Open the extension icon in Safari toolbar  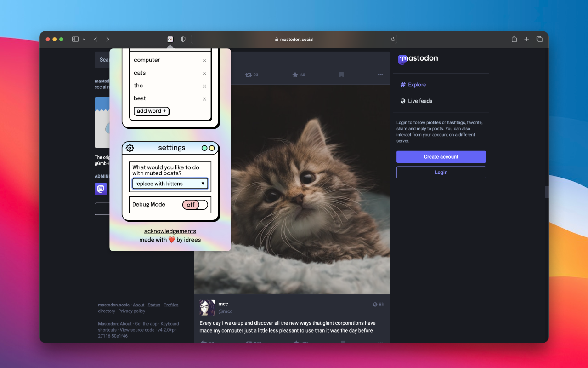pyautogui.click(x=170, y=40)
